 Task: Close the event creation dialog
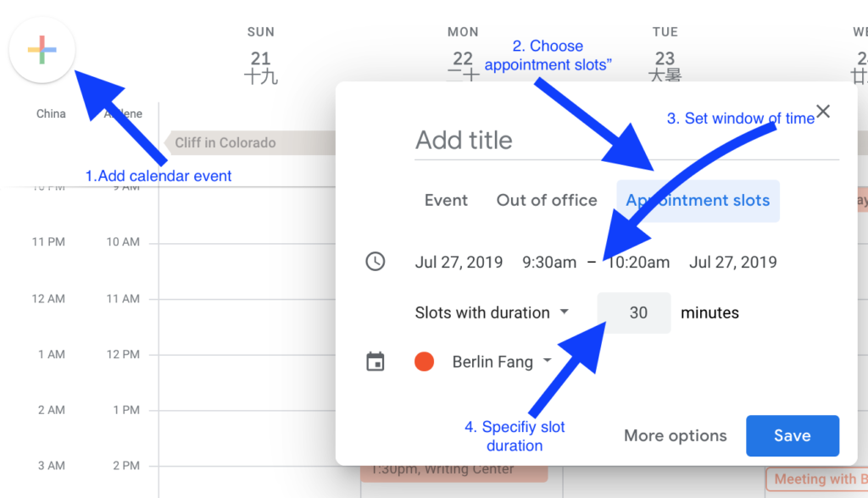pos(822,112)
